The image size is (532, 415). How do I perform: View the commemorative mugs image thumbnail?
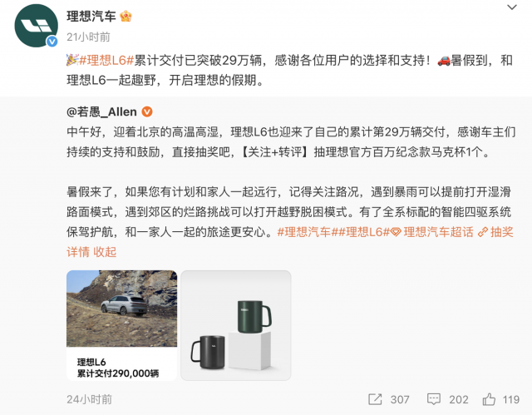pyautogui.click(x=236, y=325)
